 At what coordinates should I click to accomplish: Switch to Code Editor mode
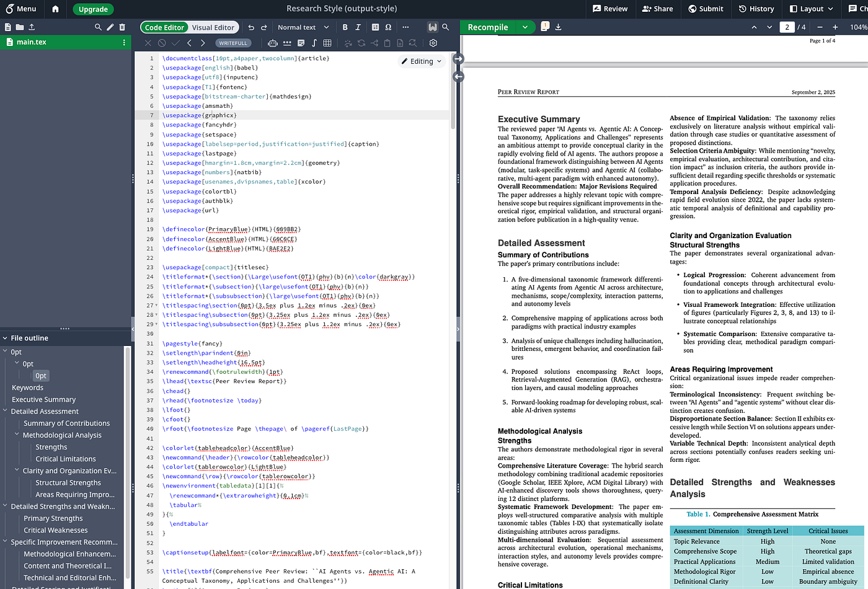[164, 27]
